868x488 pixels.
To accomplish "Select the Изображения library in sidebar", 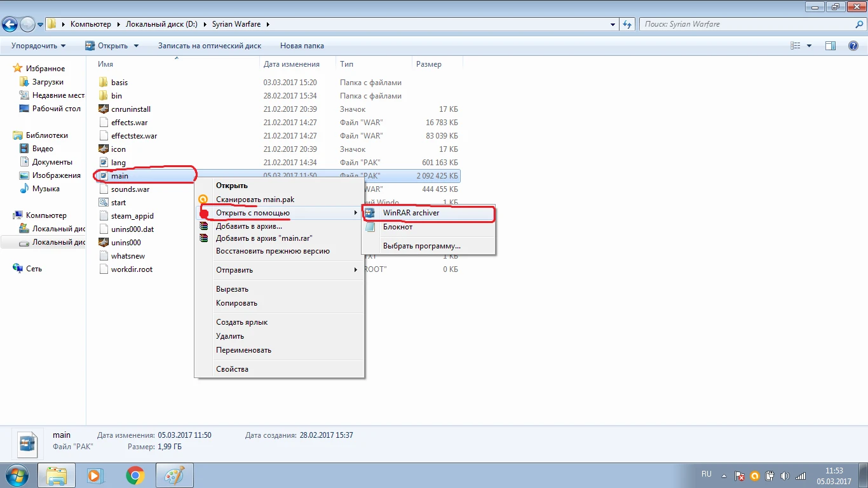I will 57,175.
